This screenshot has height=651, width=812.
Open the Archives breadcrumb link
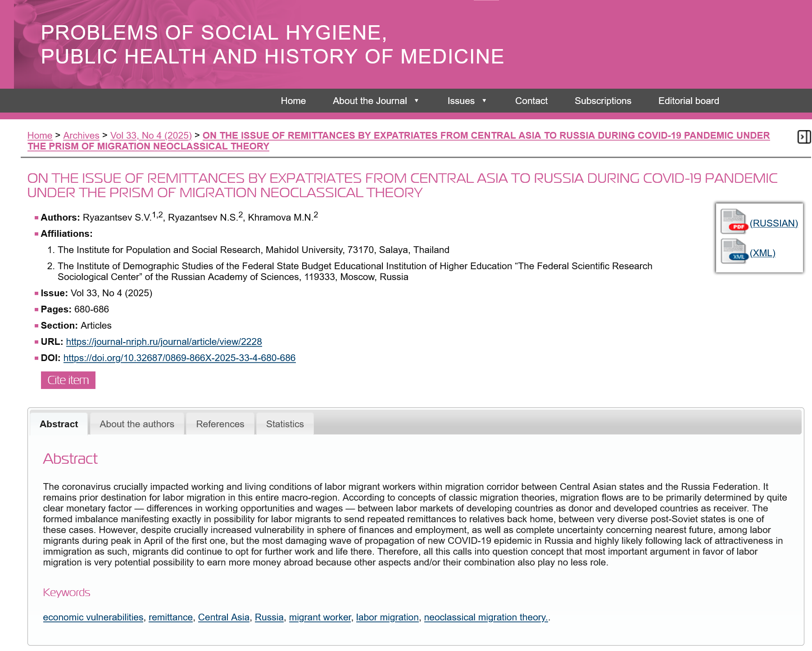(81, 136)
